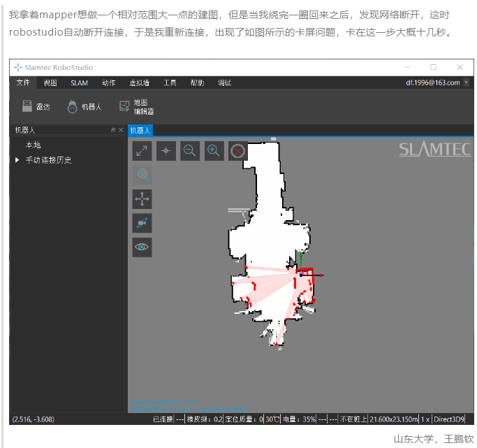Open the 动作 menu

pos(109,82)
